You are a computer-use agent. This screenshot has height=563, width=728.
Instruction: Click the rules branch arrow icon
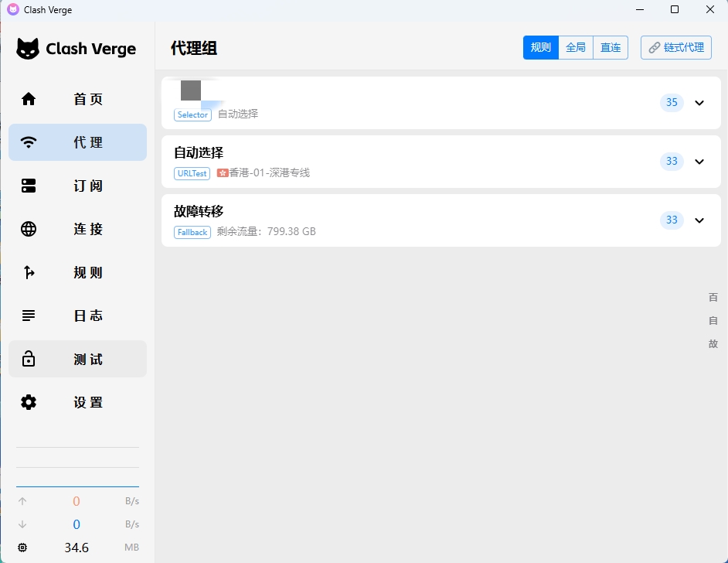coord(29,272)
